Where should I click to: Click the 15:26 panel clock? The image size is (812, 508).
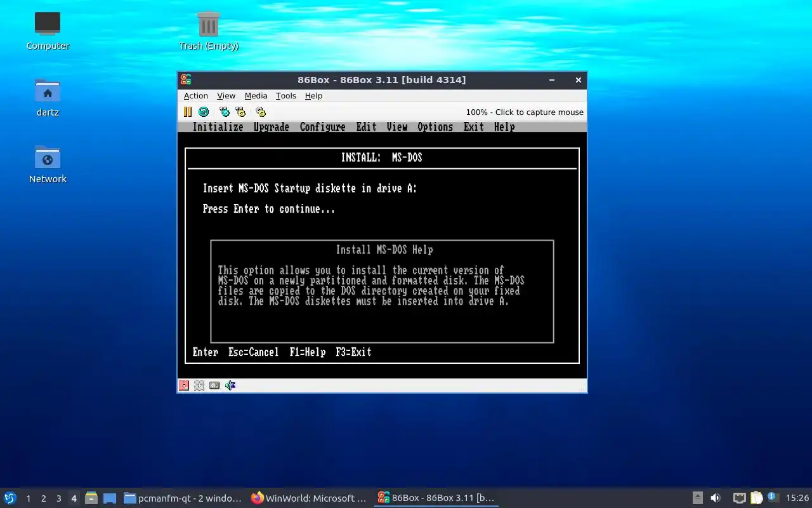pos(797,498)
